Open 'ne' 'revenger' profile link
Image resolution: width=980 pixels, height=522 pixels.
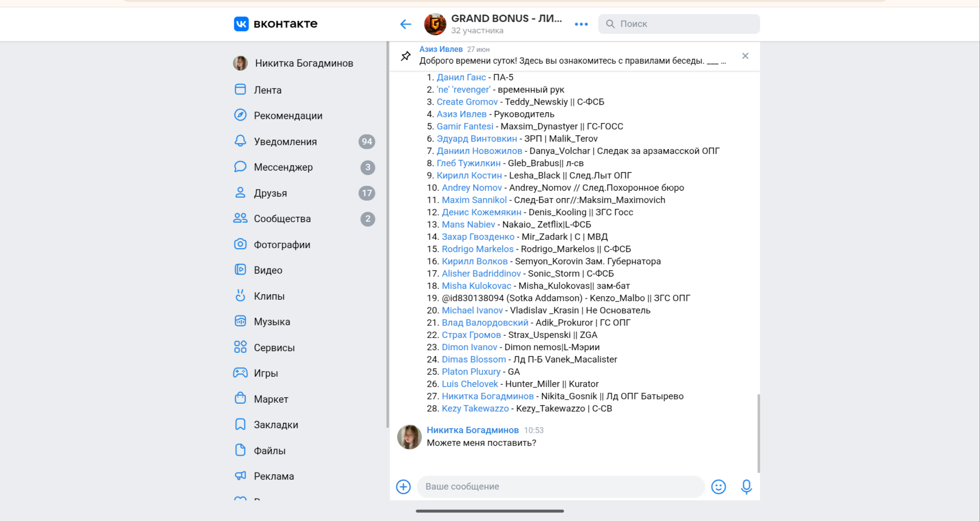click(x=464, y=89)
